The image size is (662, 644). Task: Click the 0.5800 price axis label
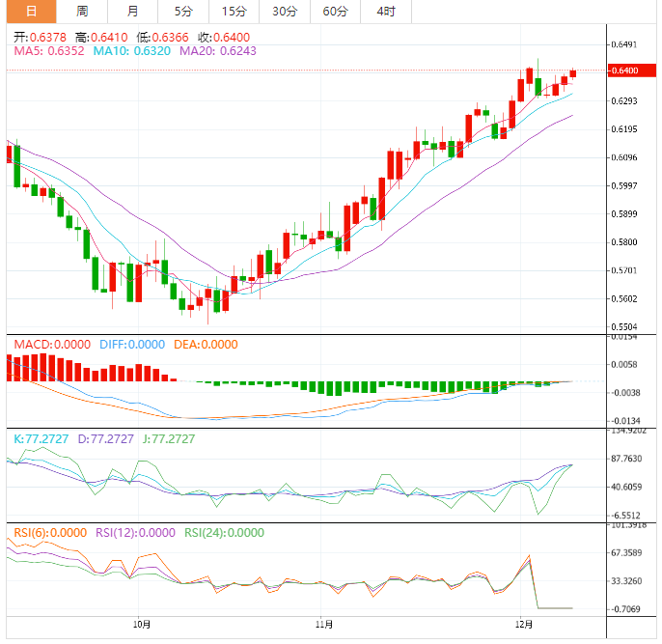[x=624, y=242]
